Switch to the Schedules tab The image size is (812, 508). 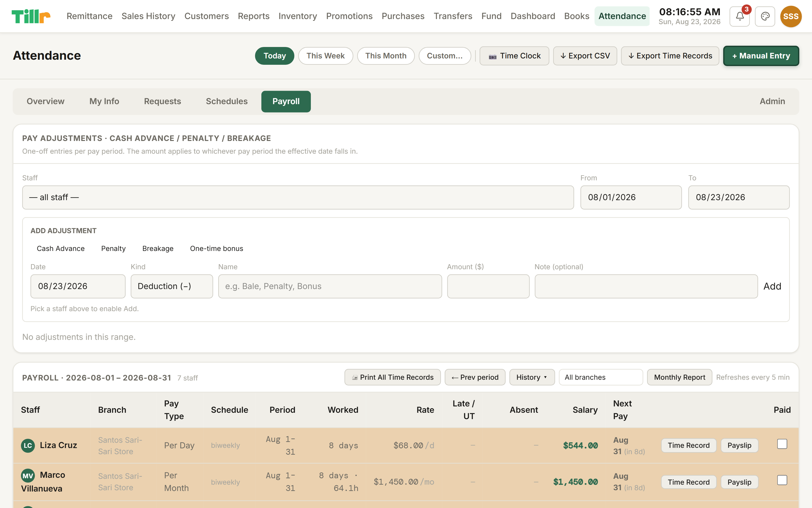[x=227, y=101]
